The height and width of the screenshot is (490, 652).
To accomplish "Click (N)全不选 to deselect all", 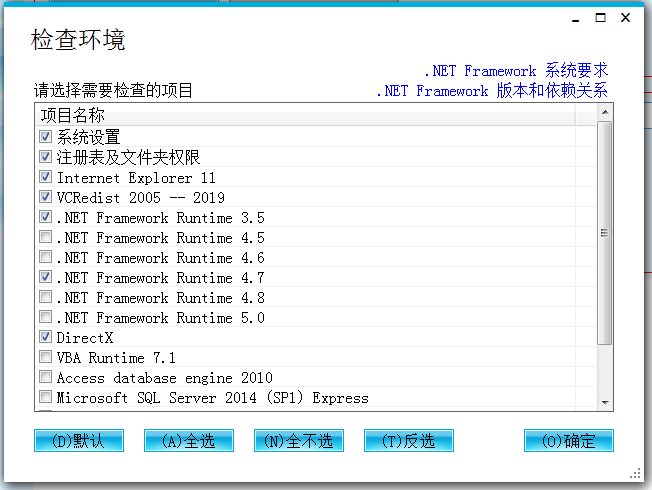I will 298,441.
